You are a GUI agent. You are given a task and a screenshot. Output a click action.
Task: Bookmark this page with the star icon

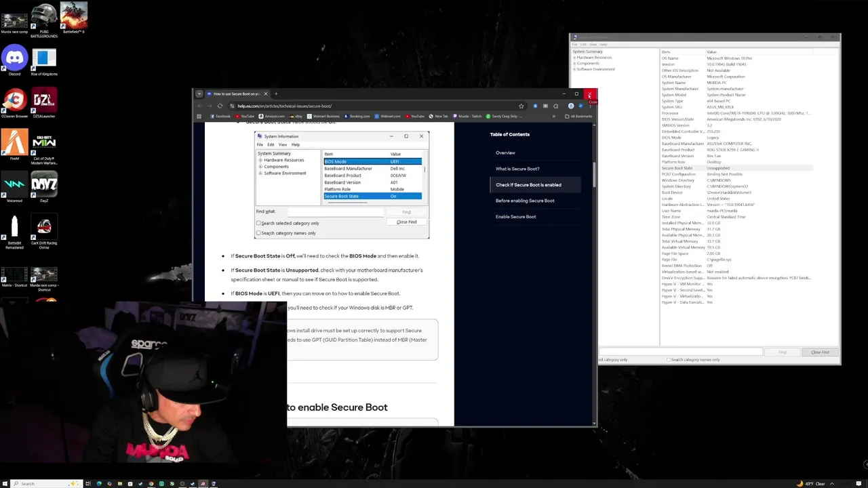coord(521,106)
